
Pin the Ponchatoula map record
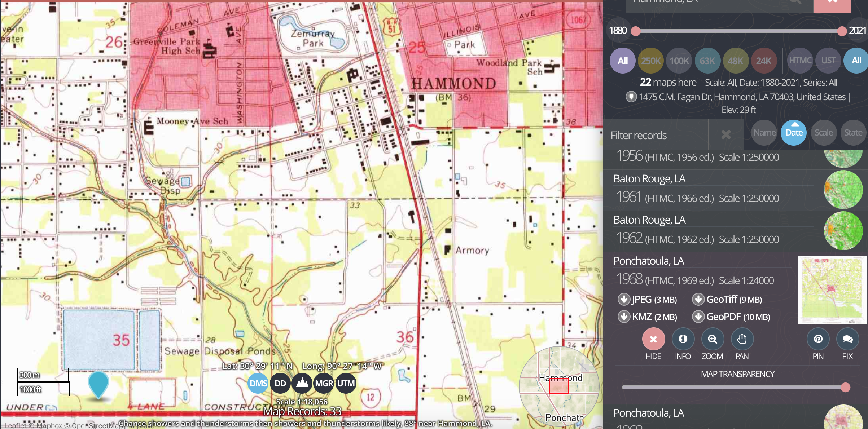818,339
